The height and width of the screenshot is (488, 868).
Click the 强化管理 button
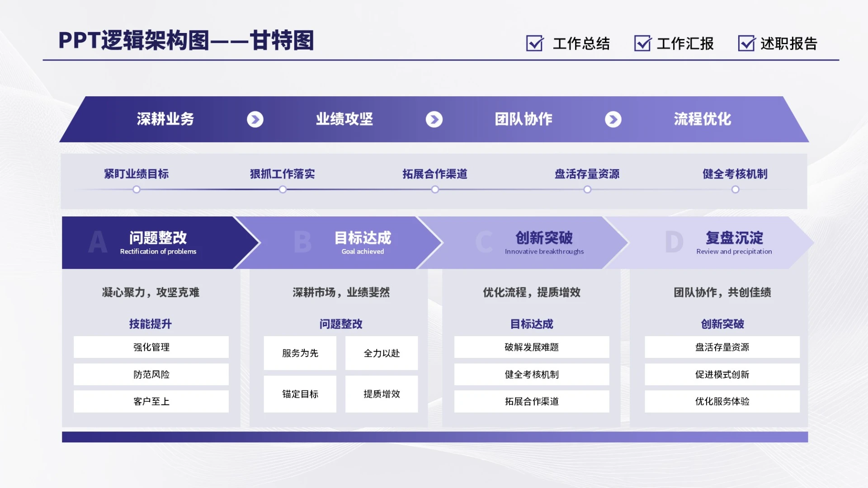(151, 347)
